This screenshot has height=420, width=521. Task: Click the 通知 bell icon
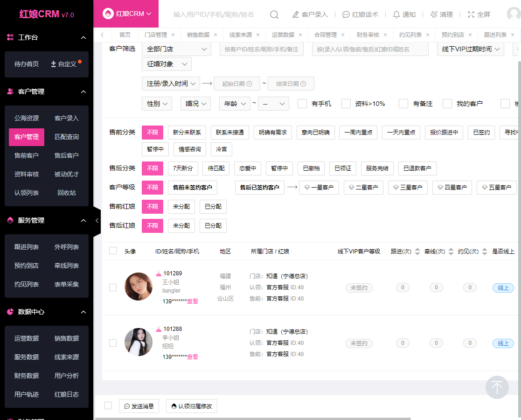pyautogui.click(x=396, y=14)
